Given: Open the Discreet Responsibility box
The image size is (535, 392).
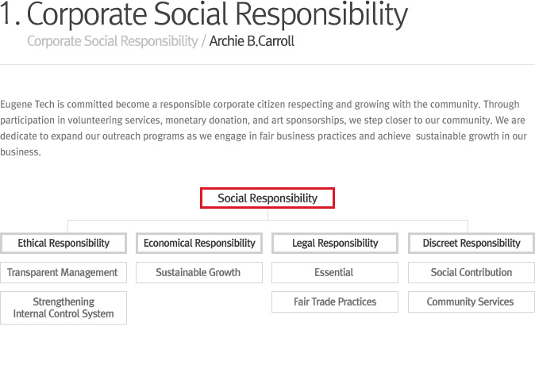Looking at the screenshot, I should pos(471,244).
